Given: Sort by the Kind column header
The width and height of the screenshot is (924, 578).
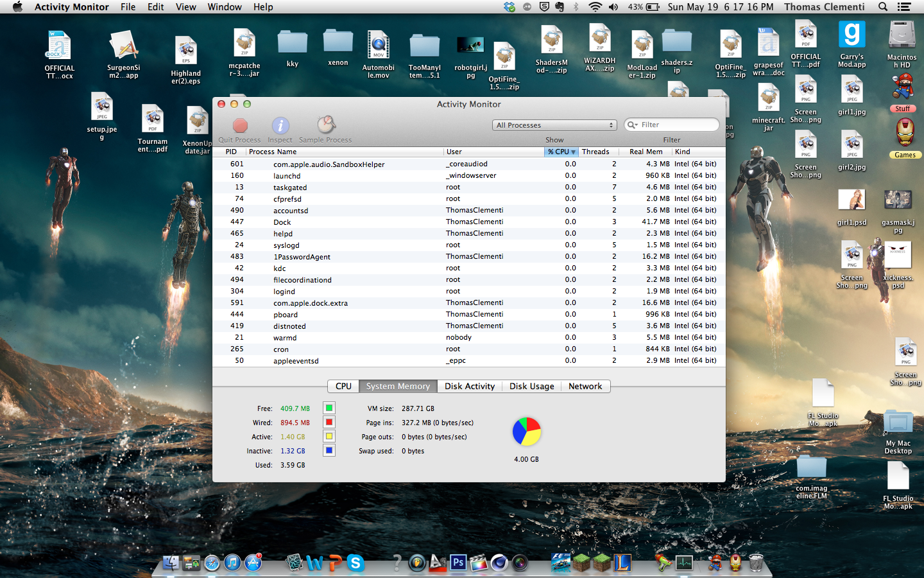Looking at the screenshot, I should tap(699, 152).
